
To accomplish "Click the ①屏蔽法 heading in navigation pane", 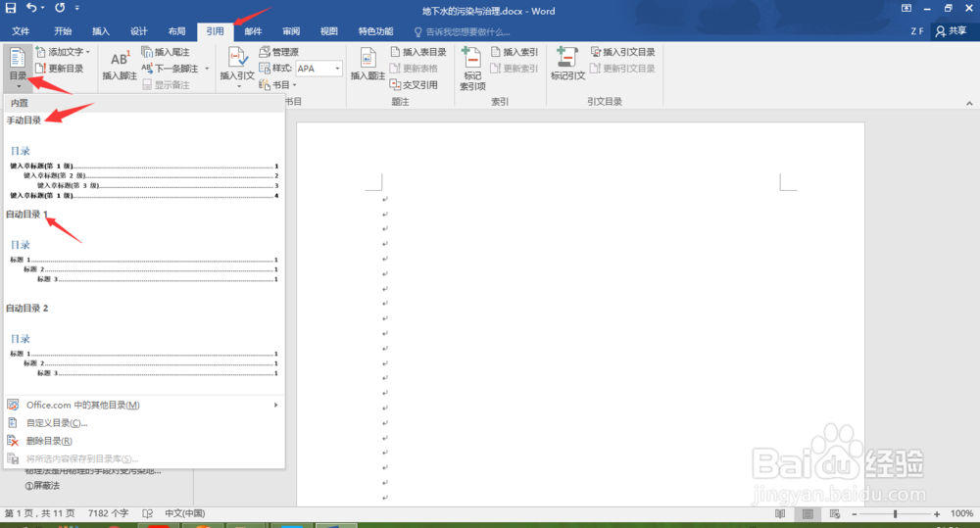I will point(42,486).
